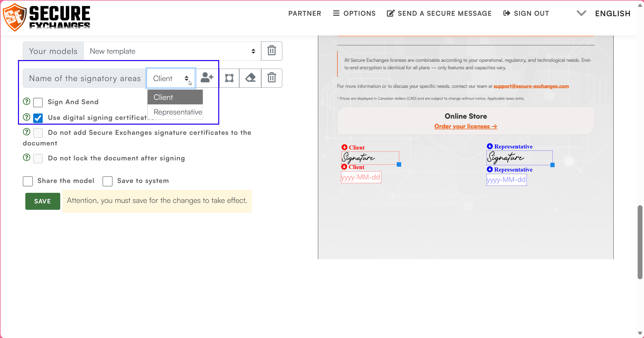
Task: Click blue resize handle on Representative signature
Action: pyautogui.click(x=552, y=165)
